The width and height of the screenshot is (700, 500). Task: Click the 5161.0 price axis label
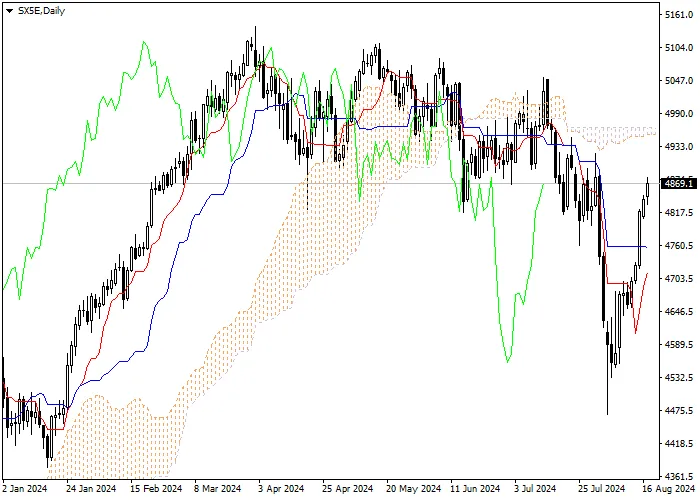click(679, 15)
